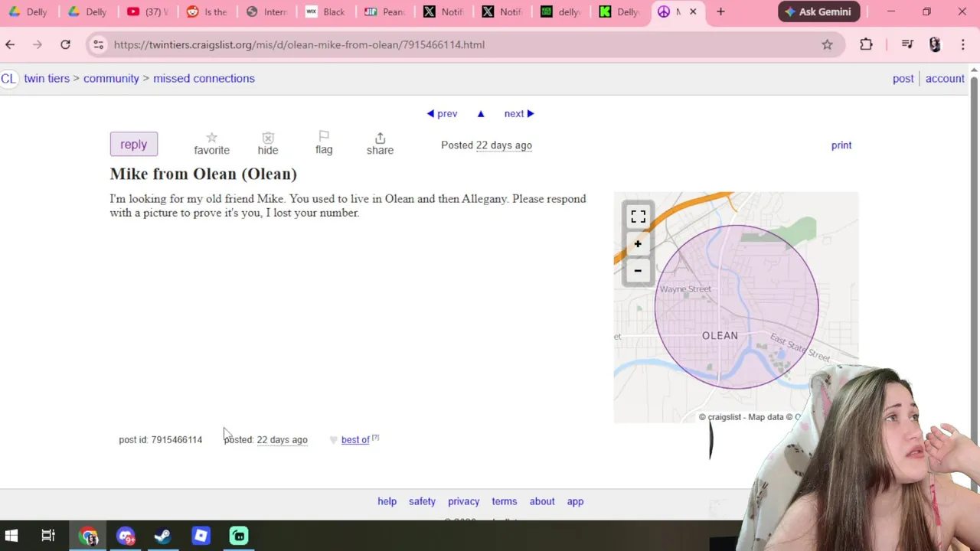This screenshot has height=551, width=980.
Task: Open missed connections breadcrumb
Action: coord(204,78)
